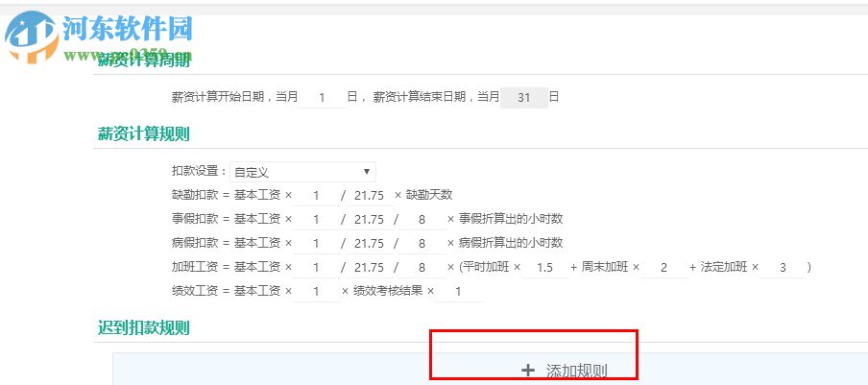Edit hours value 8 in 加班工资 row
The width and height of the screenshot is (868, 385).
tap(422, 267)
